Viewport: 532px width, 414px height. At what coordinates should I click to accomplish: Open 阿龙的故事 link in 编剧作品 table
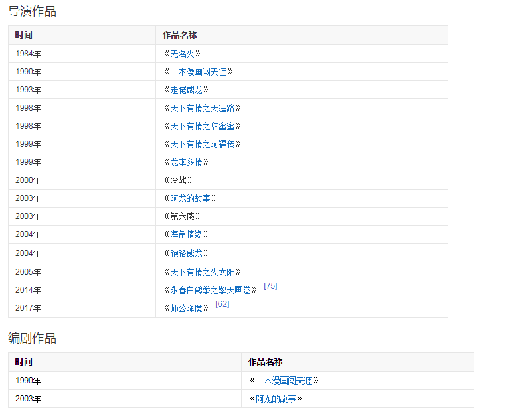click(x=276, y=399)
